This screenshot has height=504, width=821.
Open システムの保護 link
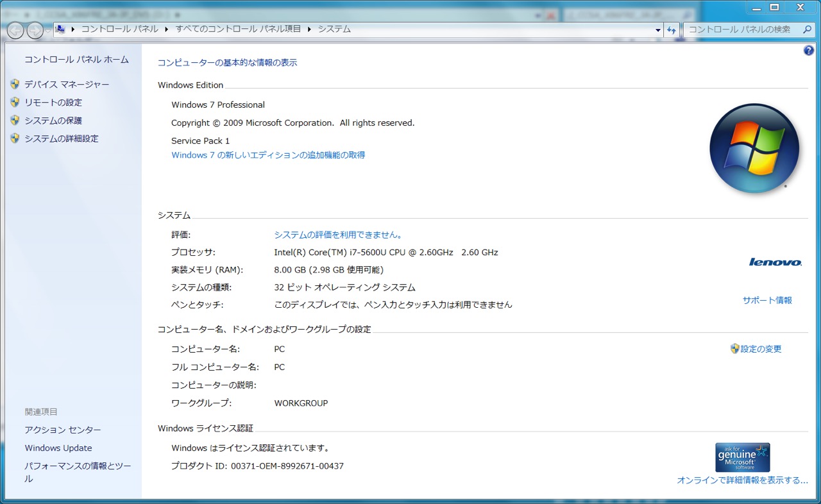(53, 121)
